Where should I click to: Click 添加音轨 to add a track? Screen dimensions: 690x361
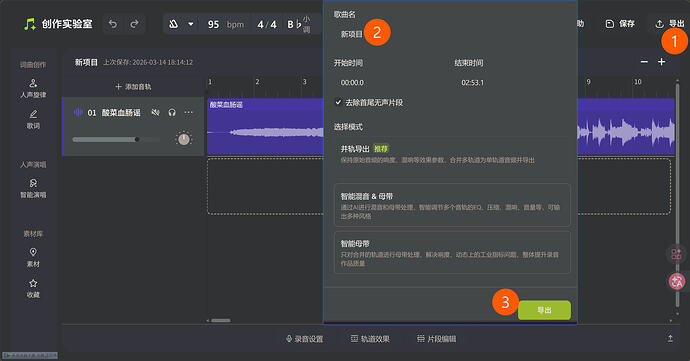point(133,87)
